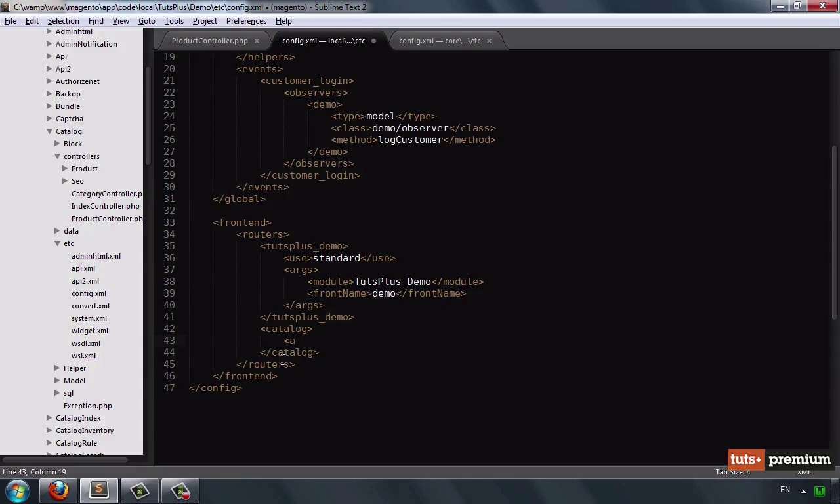840x504 pixels.
Task: Collapse the etc folder
Action: pyautogui.click(x=57, y=243)
